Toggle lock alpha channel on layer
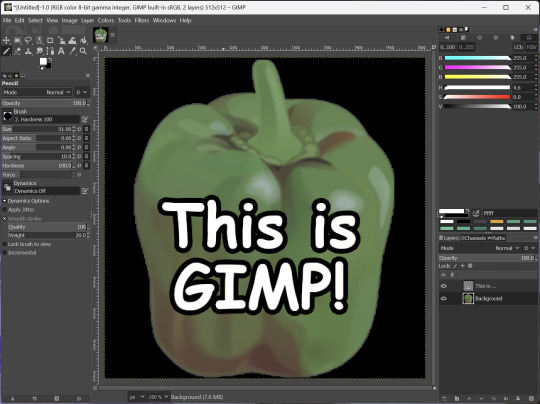Screen dimensions: 540x404 click(470, 266)
